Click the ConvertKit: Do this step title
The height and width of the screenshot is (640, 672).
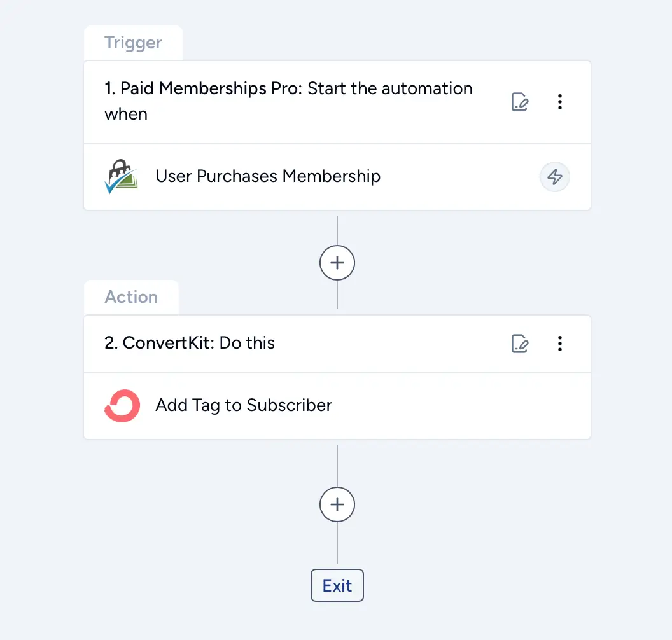[190, 343]
